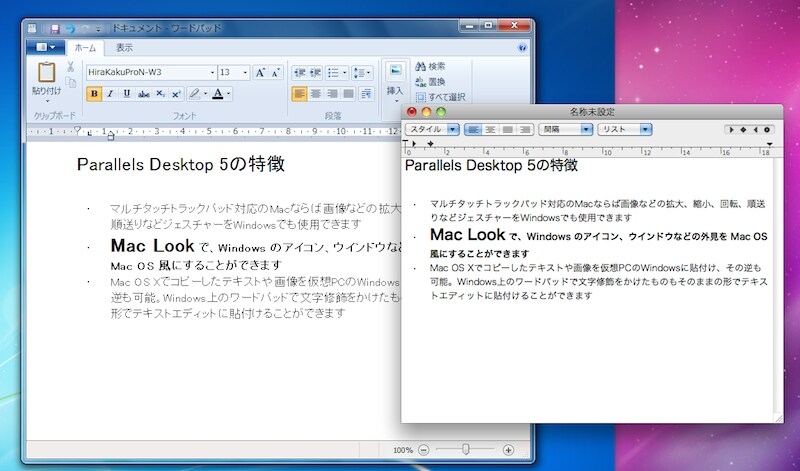The height and width of the screenshot is (471, 800).
Task: Click the undo arrow in WordPad title bar
Action: pos(70,29)
